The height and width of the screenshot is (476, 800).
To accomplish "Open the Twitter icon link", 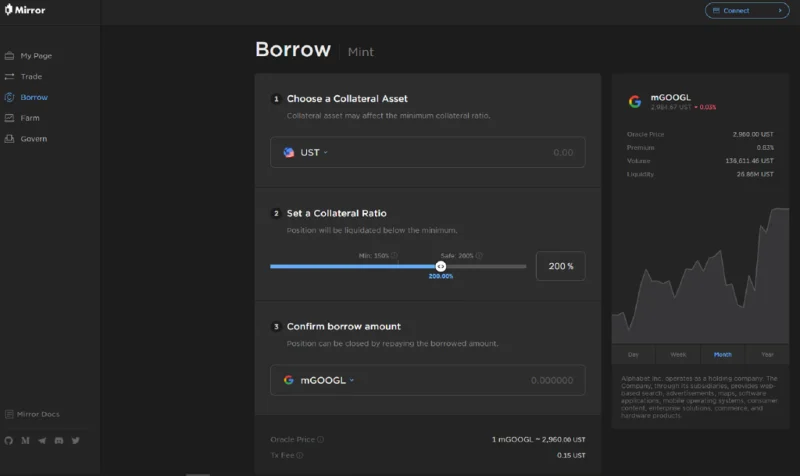I will 76,440.
